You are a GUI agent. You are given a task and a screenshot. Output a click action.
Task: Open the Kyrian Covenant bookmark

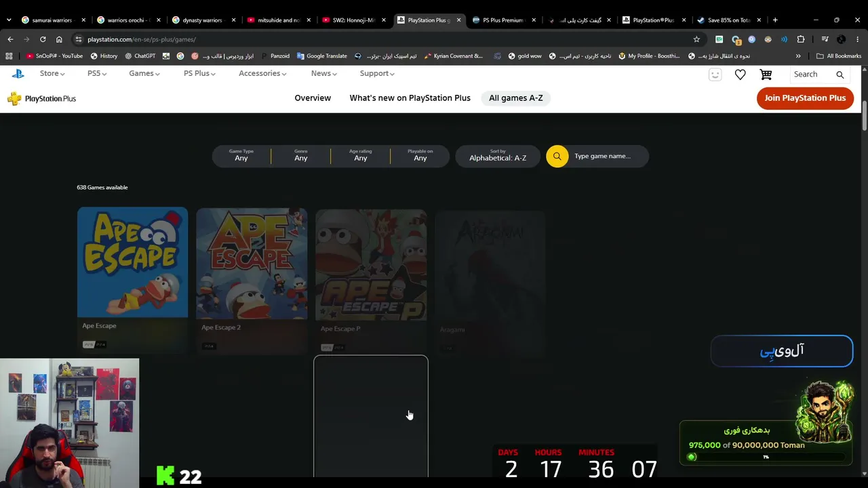pyautogui.click(x=454, y=56)
